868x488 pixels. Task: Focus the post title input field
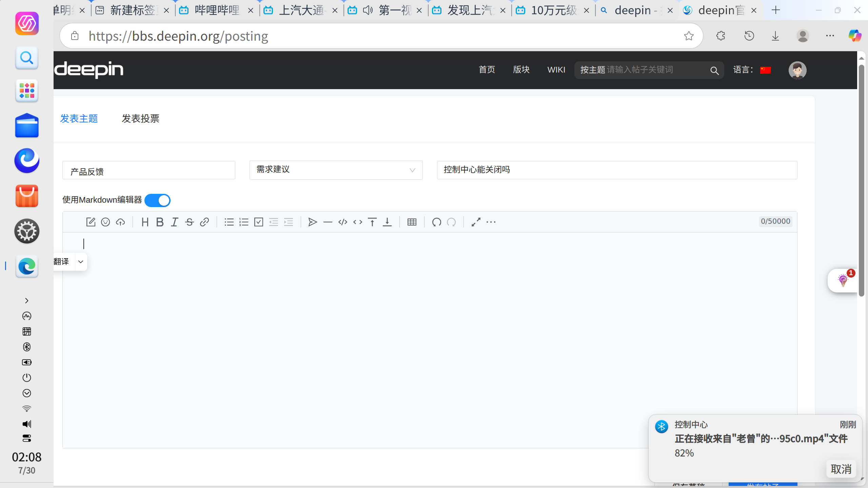(x=617, y=170)
